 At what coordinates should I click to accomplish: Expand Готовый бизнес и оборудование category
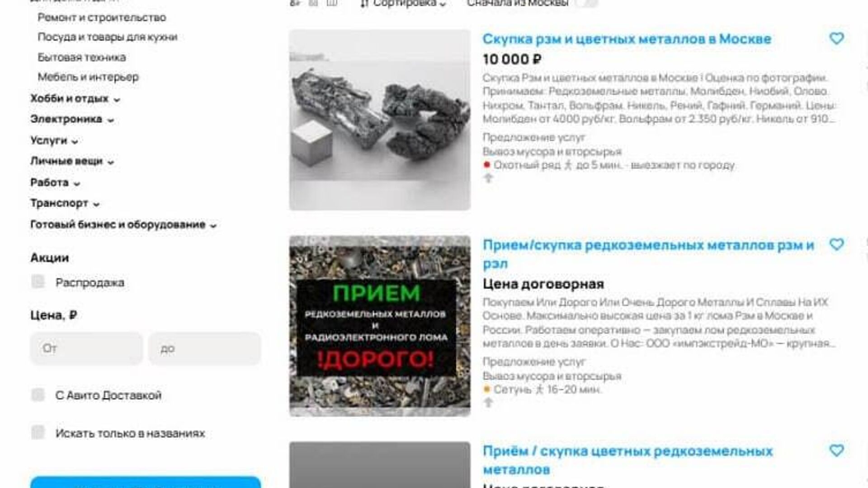pos(123,225)
